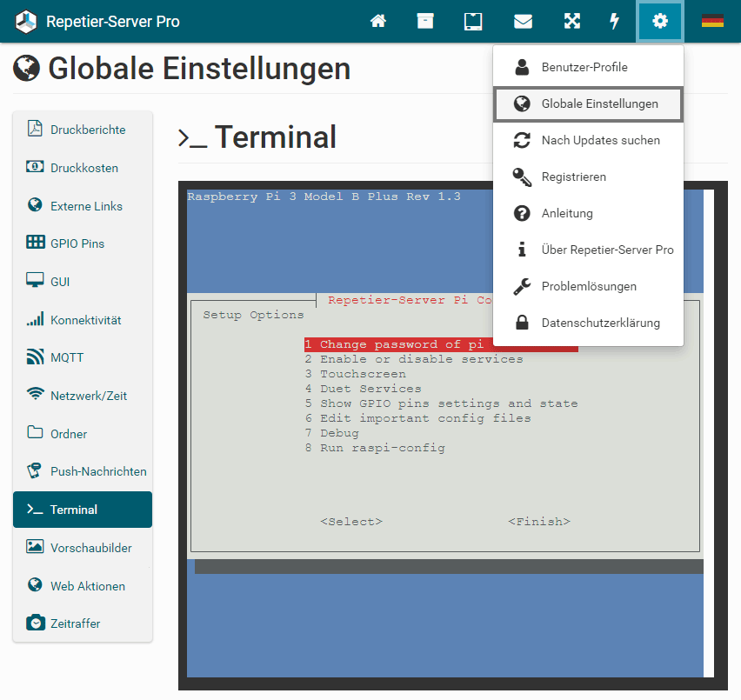Viewport: 741px width, 700px height.
Task: Select the Terminal sidebar entry
Action: pos(83,510)
